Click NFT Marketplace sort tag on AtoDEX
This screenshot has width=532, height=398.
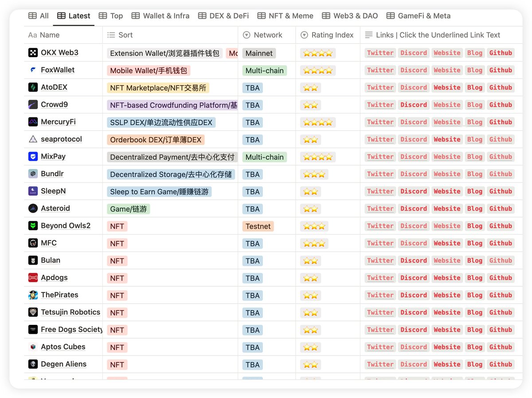(158, 88)
